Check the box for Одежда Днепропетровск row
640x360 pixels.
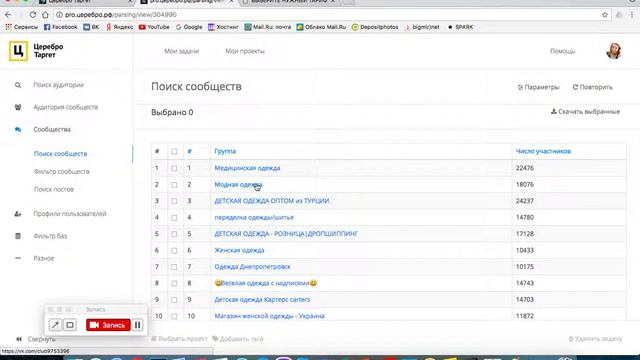[x=174, y=267]
